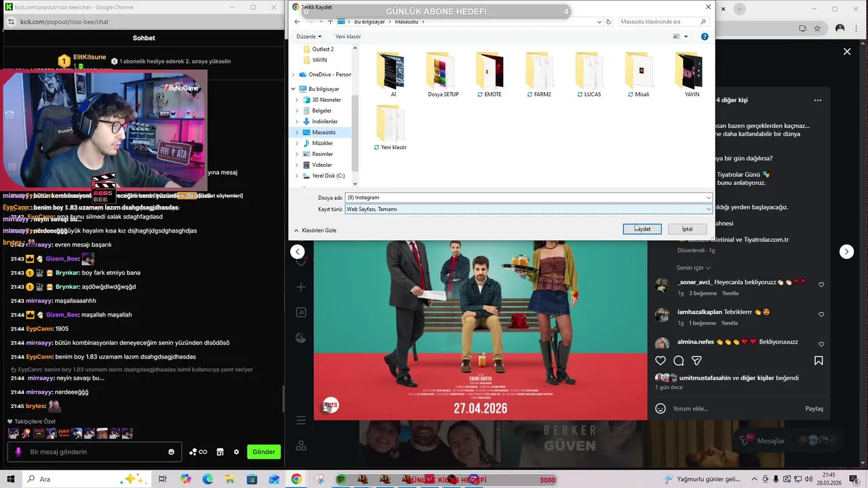The width and height of the screenshot is (868, 488).
Task: Create a folder with Yeni klasör
Action: (x=348, y=37)
